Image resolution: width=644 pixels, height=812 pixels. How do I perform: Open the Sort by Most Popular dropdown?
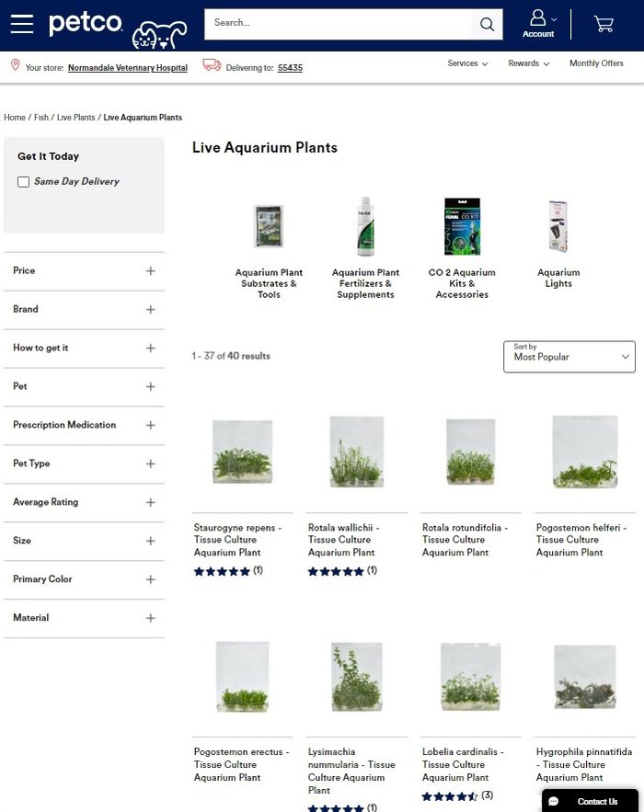[569, 356]
